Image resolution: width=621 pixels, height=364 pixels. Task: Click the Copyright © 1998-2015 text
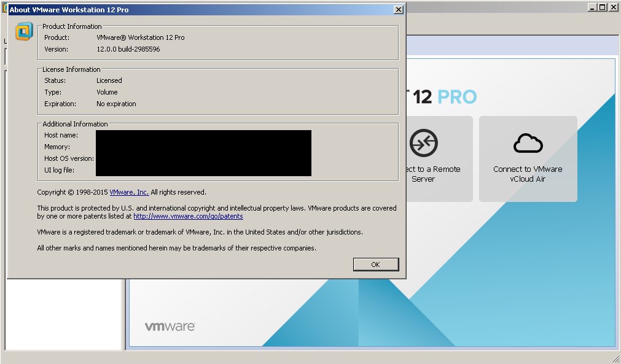tap(72, 192)
